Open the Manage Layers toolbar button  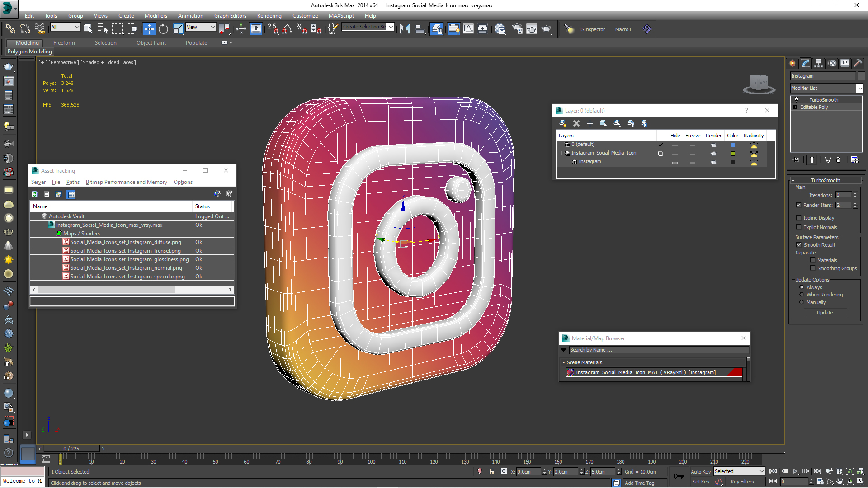[x=436, y=29]
